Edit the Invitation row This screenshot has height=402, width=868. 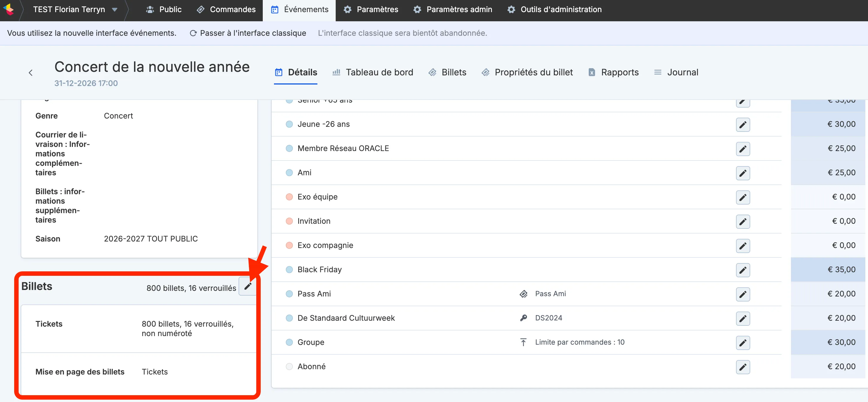743,222
